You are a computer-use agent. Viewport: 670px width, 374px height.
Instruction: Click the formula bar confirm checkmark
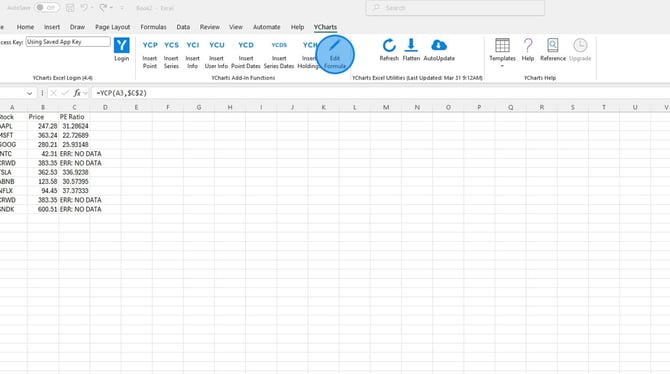(65, 93)
